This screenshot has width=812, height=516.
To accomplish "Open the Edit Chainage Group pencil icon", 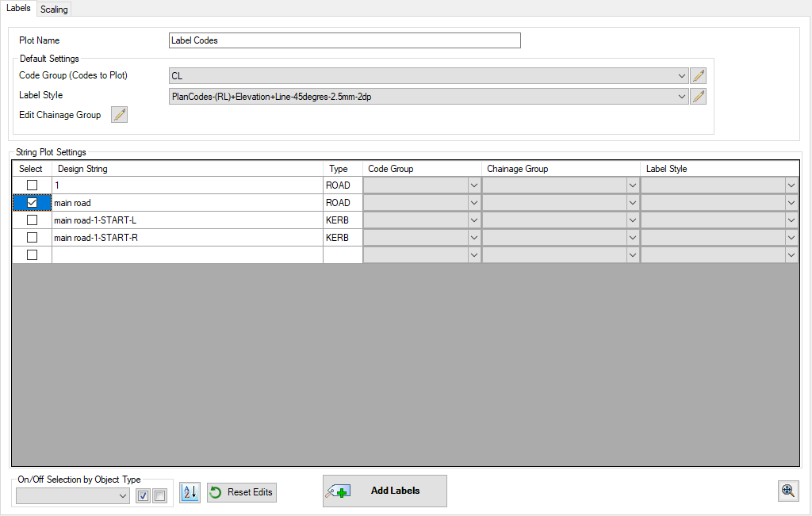I will (119, 115).
